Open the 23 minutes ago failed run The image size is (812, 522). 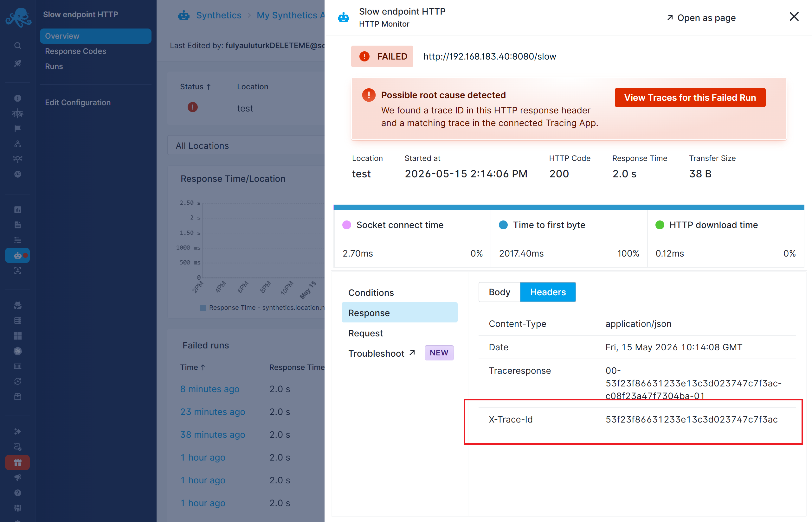click(212, 411)
